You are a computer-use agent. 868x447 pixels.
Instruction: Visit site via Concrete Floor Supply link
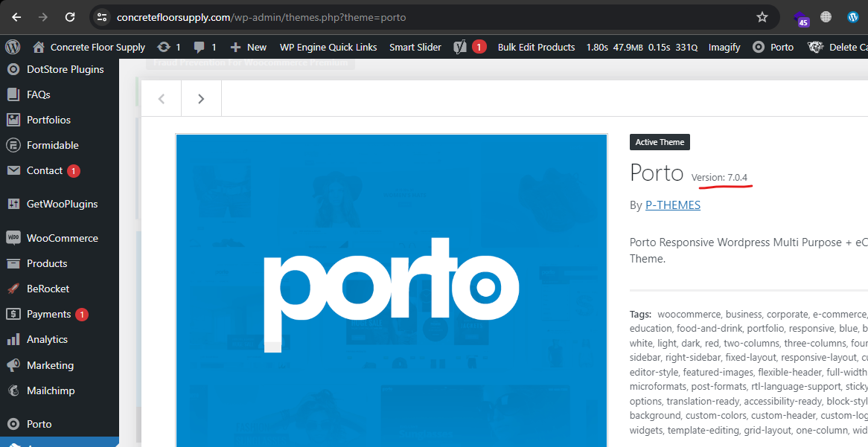(89, 47)
